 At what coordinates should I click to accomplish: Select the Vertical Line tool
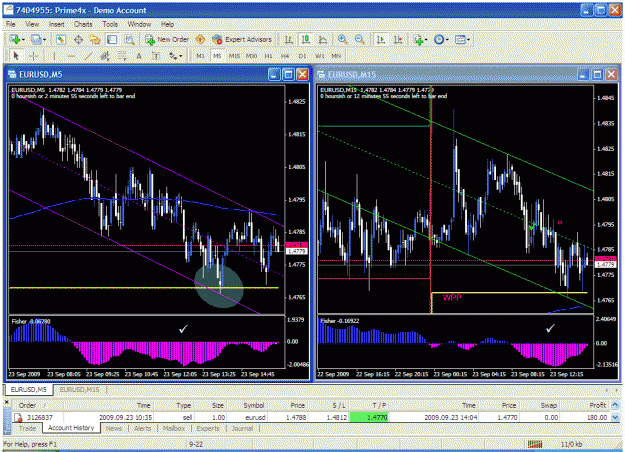point(53,56)
